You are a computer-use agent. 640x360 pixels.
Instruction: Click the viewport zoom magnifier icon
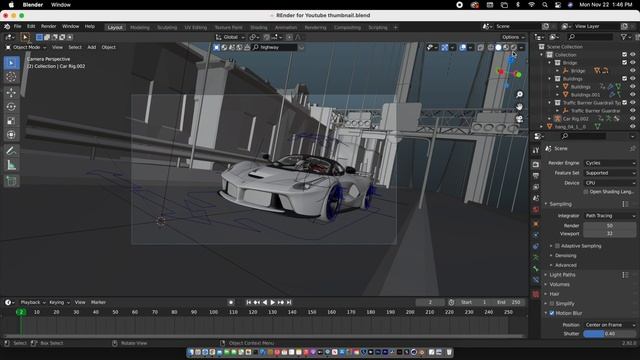tap(519, 95)
